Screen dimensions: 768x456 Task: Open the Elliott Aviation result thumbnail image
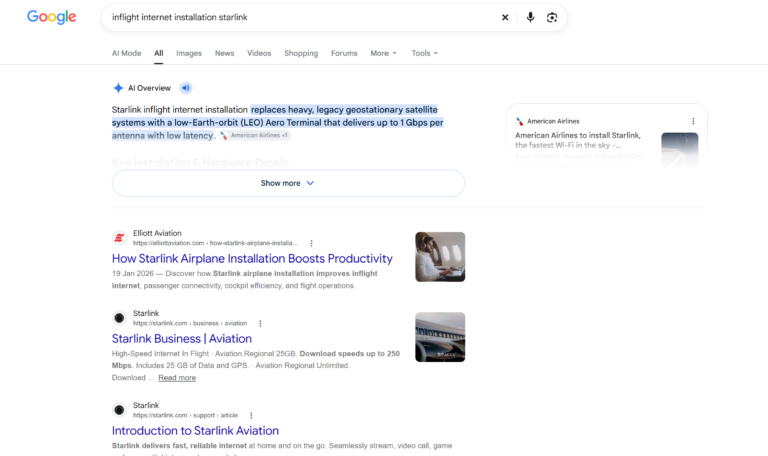440,257
